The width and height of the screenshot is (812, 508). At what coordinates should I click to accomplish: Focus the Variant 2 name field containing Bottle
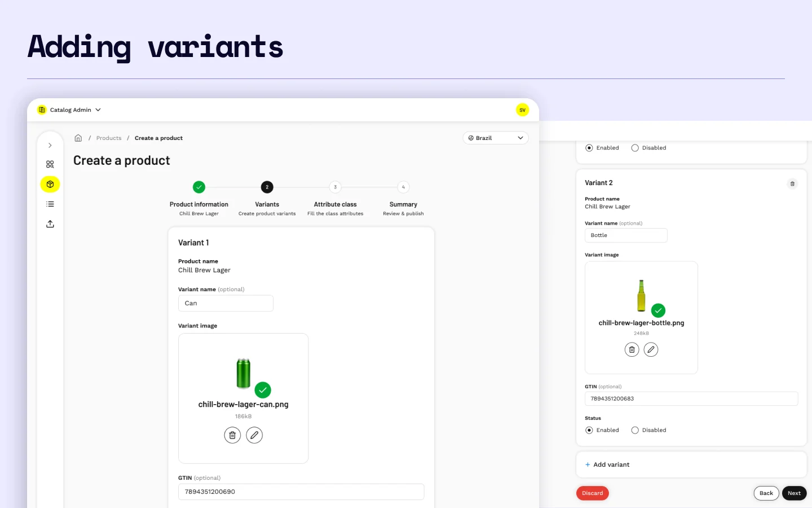(626, 235)
